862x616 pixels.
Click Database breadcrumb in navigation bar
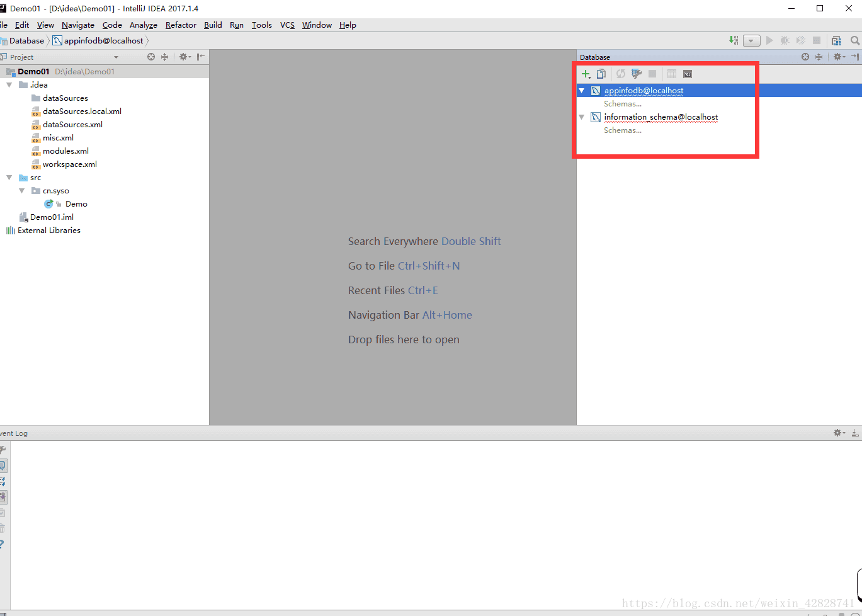(x=26, y=40)
